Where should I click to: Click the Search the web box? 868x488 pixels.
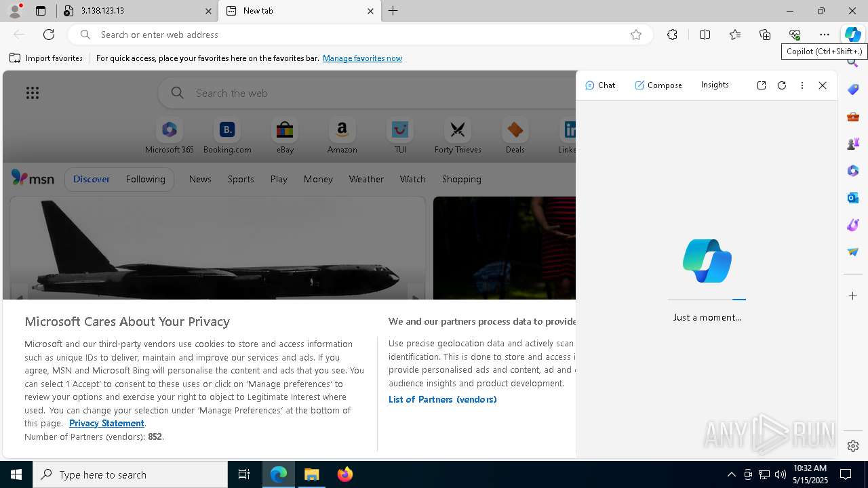[366, 93]
